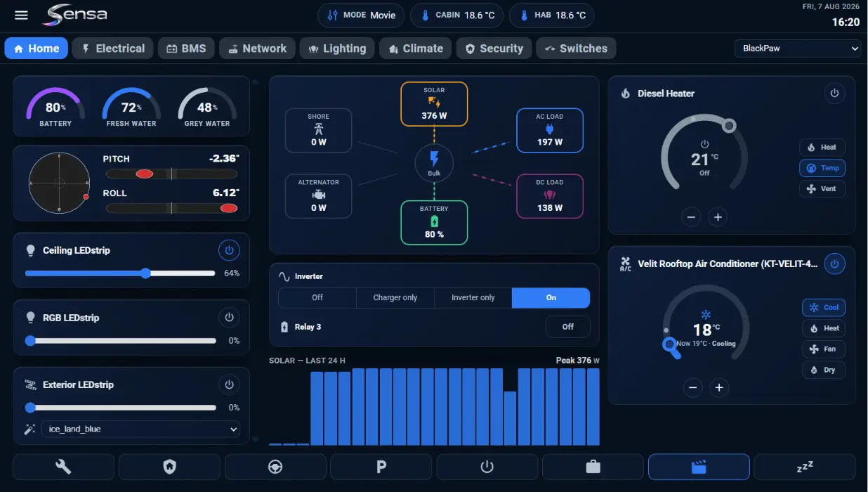Click the Solar power node

(x=434, y=104)
